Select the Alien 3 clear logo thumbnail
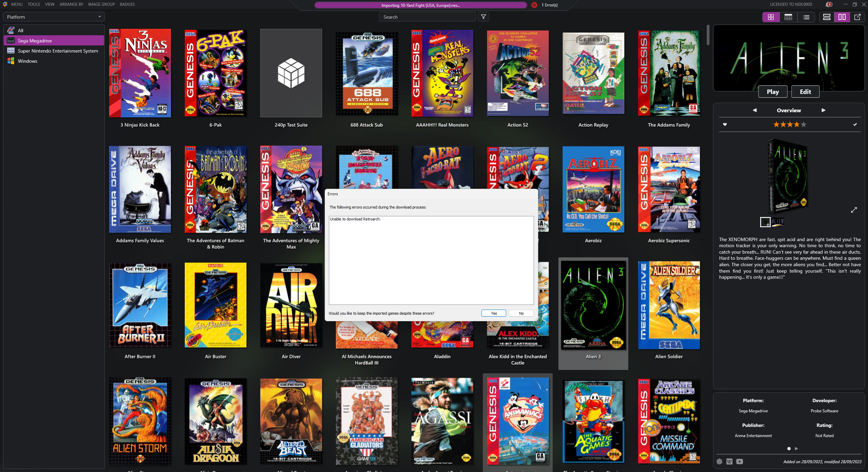This screenshot has width=868, height=472. 778,222
